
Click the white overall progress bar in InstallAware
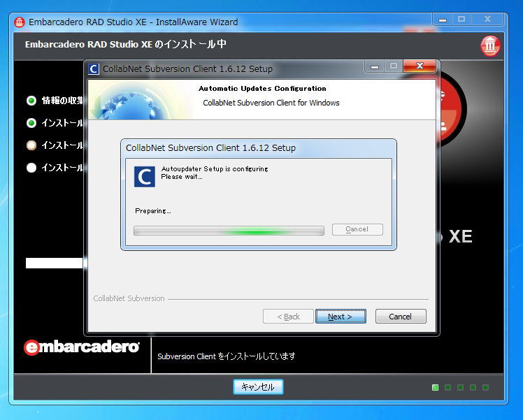(55, 263)
